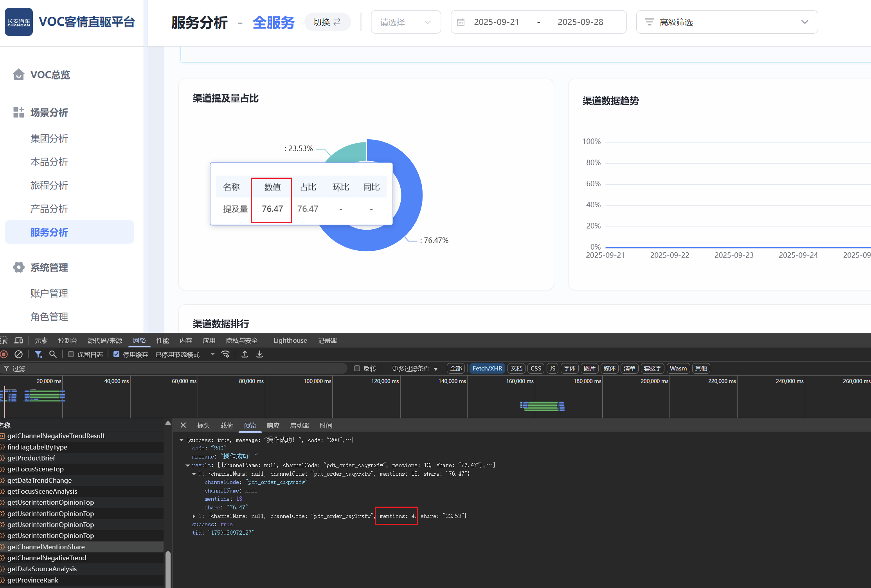The width and height of the screenshot is (871, 588).
Task: Expand result item 1 in the preview tree
Action: point(194,516)
